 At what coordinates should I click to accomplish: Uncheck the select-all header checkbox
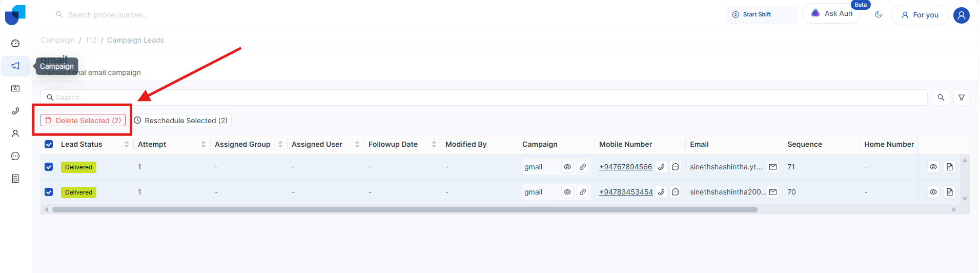coord(49,144)
